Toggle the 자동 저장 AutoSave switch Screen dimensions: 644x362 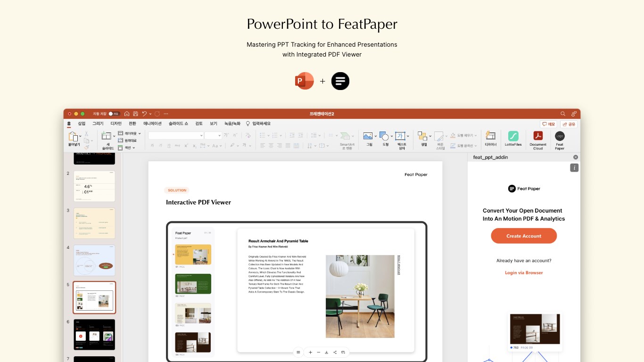point(114,114)
